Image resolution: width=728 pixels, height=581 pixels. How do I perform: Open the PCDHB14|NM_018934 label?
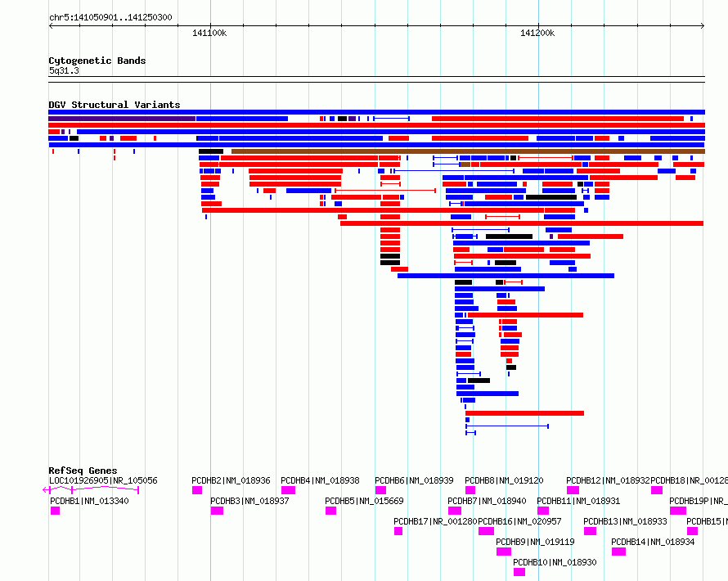pos(653,542)
